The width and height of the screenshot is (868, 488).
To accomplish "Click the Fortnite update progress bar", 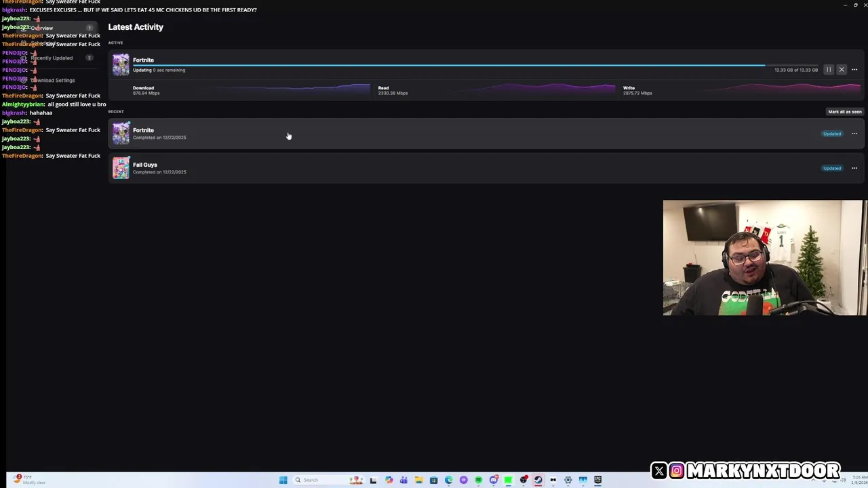I will [x=475, y=66].
